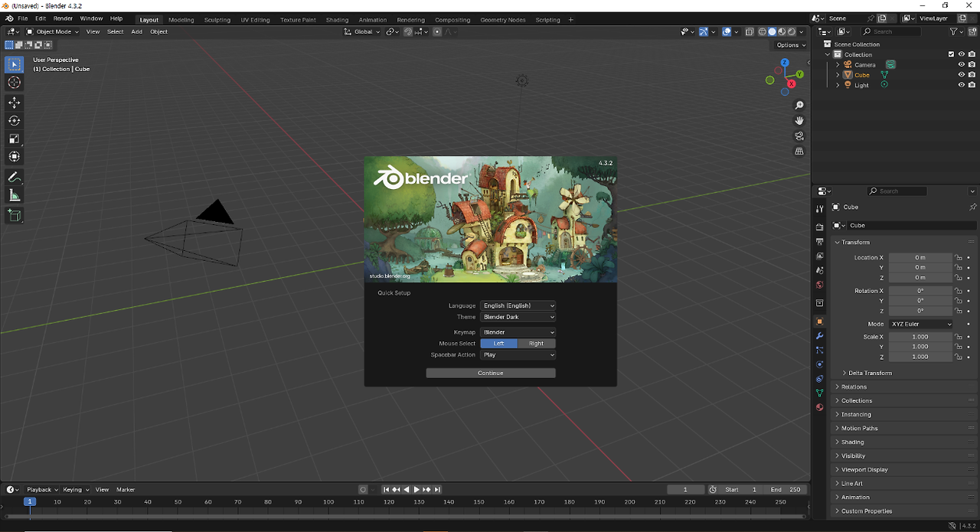Set Mouse Select to Right

click(536, 344)
